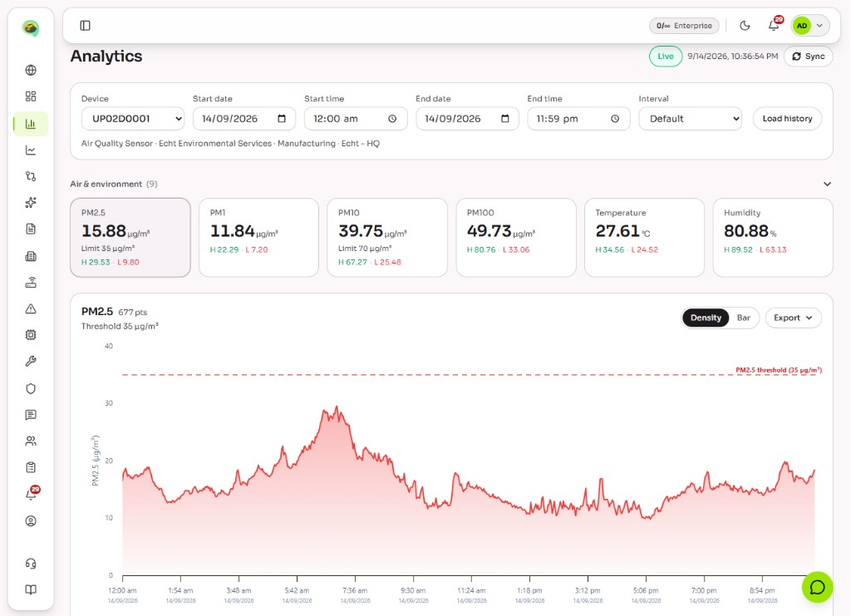Open the building sites sidebar icon
Screen dimensions: 851x616
31,256
